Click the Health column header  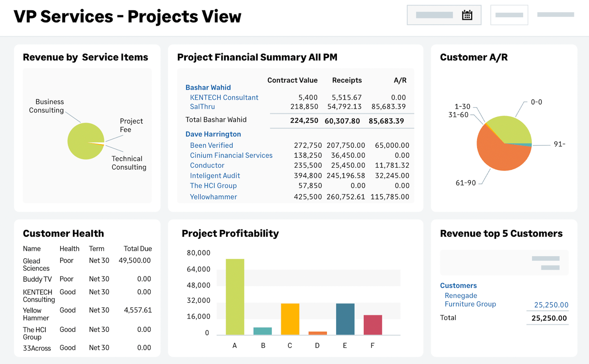[69, 249]
